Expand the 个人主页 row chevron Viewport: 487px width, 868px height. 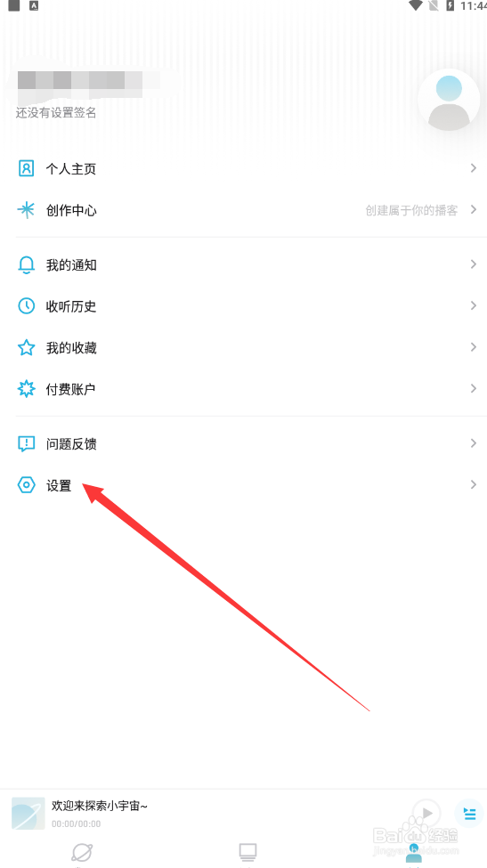click(x=473, y=167)
